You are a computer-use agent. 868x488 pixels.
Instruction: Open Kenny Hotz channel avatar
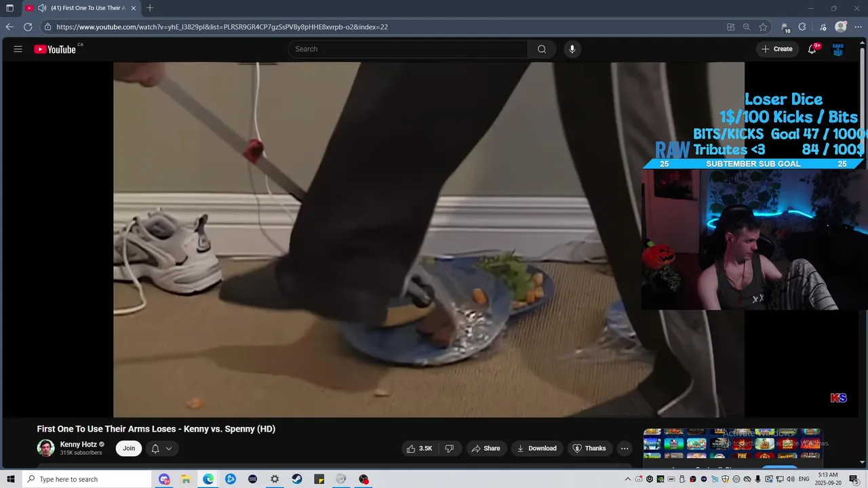click(x=45, y=448)
